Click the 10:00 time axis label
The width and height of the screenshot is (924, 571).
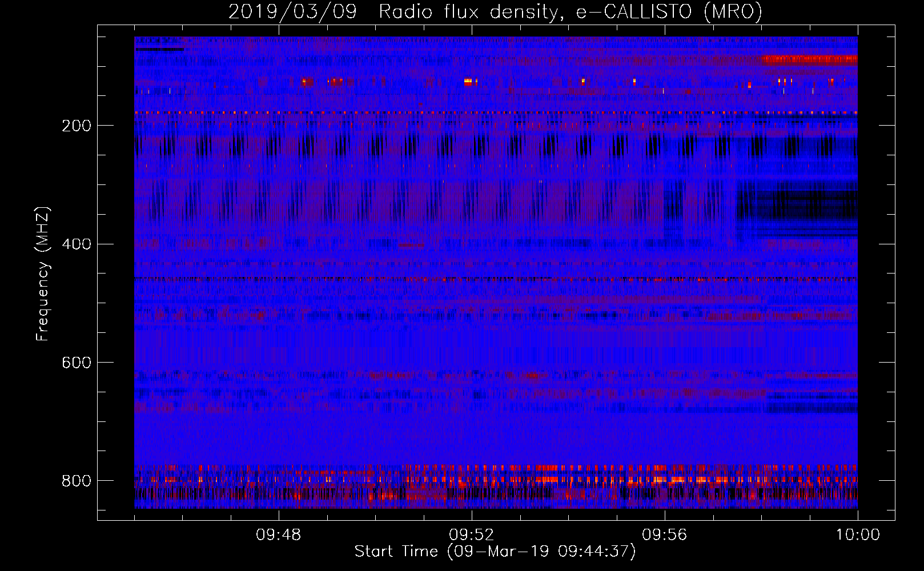click(858, 535)
